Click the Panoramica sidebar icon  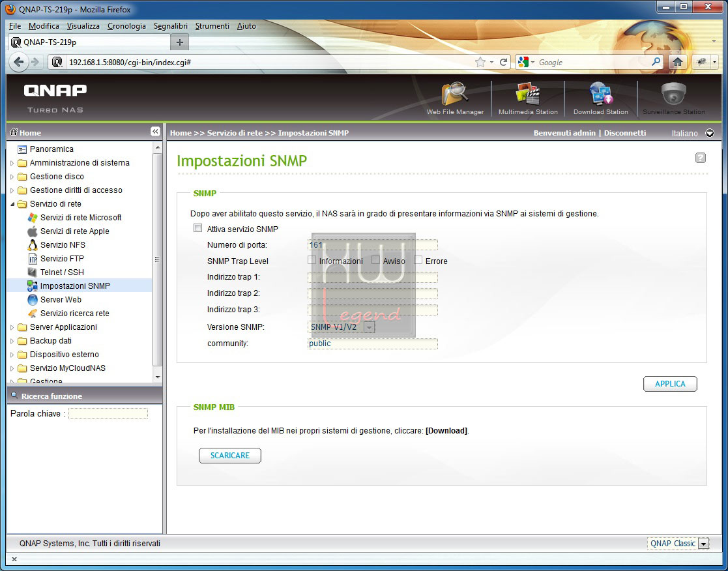22,149
